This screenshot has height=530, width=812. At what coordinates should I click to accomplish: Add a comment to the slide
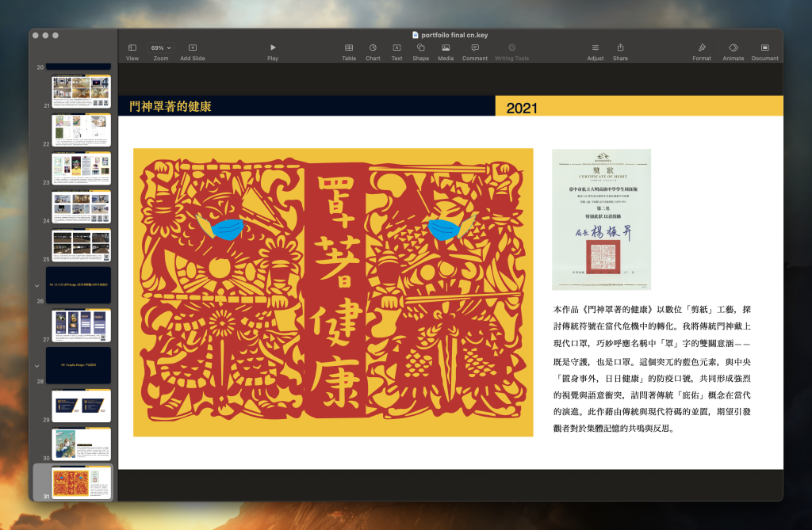click(x=474, y=48)
